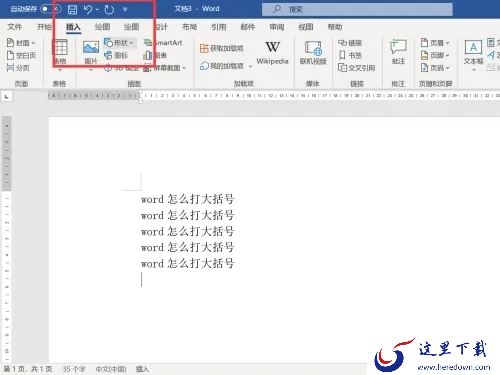Open the Wikipedia add-in
Image resolution: width=500 pixels, height=375 pixels.
point(272,52)
